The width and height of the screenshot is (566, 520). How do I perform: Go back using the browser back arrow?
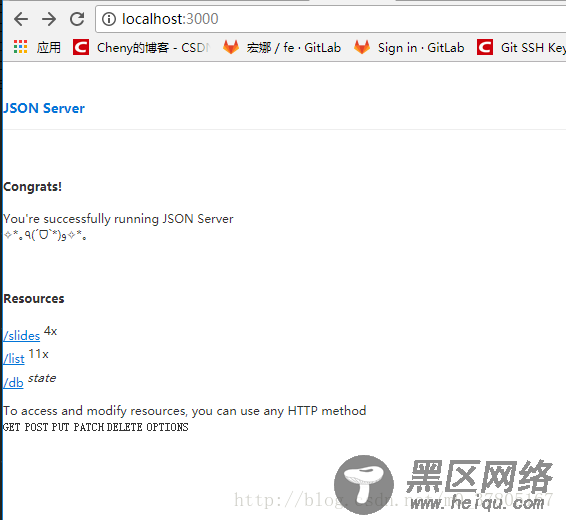pyautogui.click(x=21, y=19)
